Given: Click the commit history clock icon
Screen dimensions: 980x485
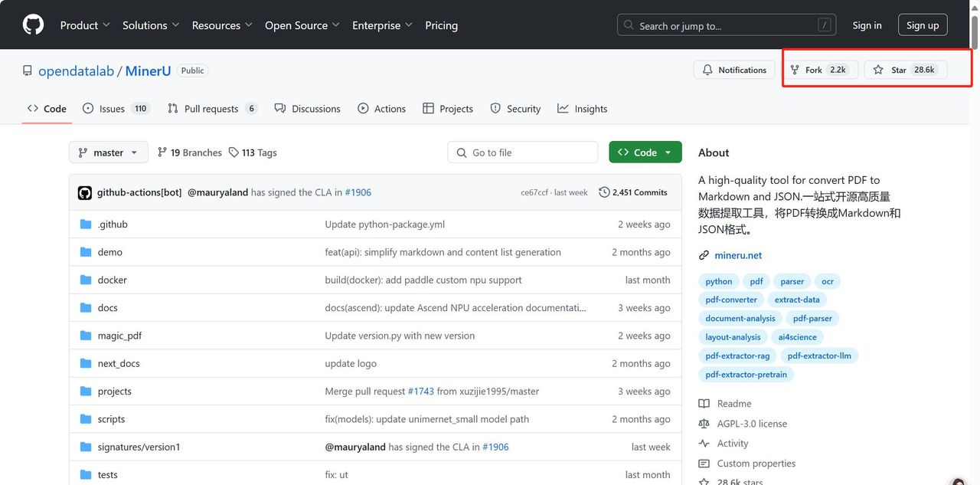Looking at the screenshot, I should click(604, 192).
